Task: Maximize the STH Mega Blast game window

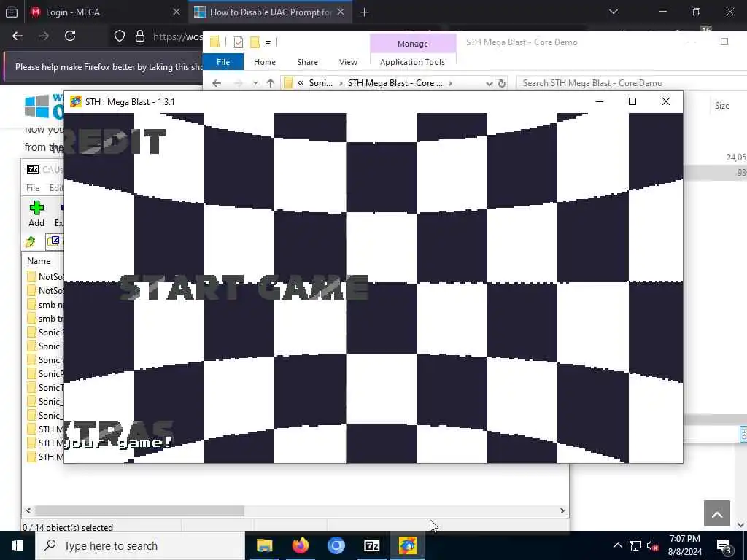Action: tap(632, 101)
